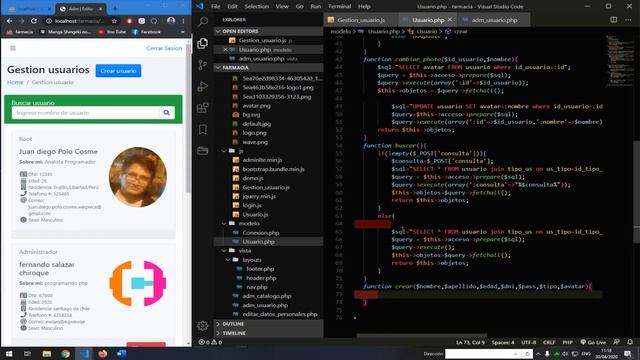Open Usuario.js in the explorer
The image size is (640, 360).
click(255, 214)
